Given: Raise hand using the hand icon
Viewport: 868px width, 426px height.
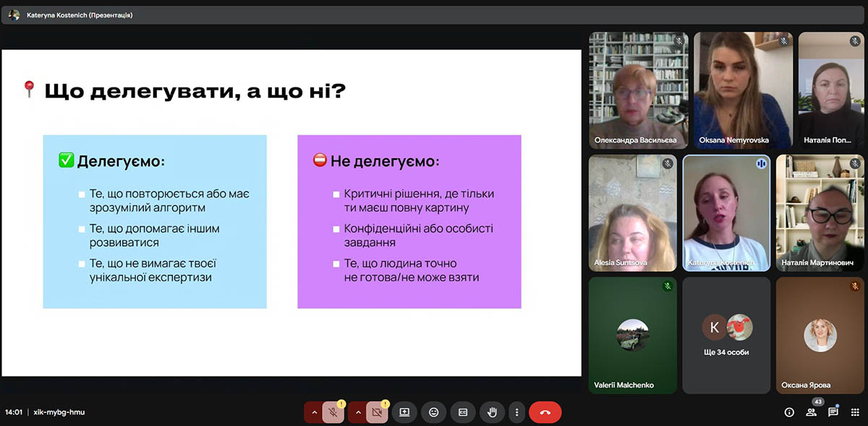Looking at the screenshot, I should pyautogui.click(x=492, y=412).
